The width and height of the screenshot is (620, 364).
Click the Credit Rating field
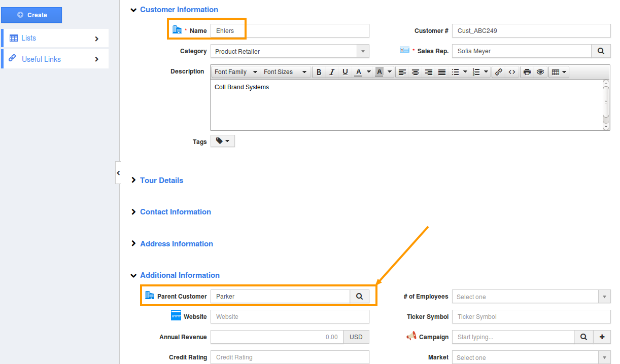[x=290, y=357]
